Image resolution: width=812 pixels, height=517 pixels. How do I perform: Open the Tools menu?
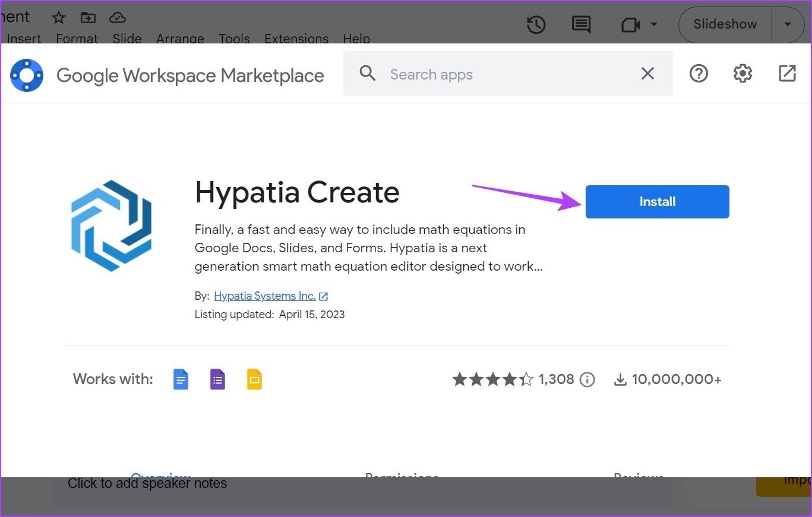234,39
